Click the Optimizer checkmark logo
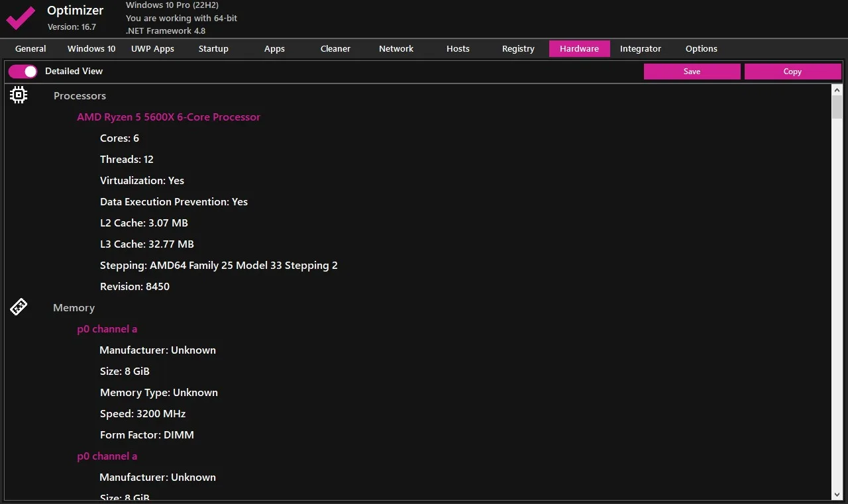The width and height of the screenshot is (848, 504). pos(21,18)
